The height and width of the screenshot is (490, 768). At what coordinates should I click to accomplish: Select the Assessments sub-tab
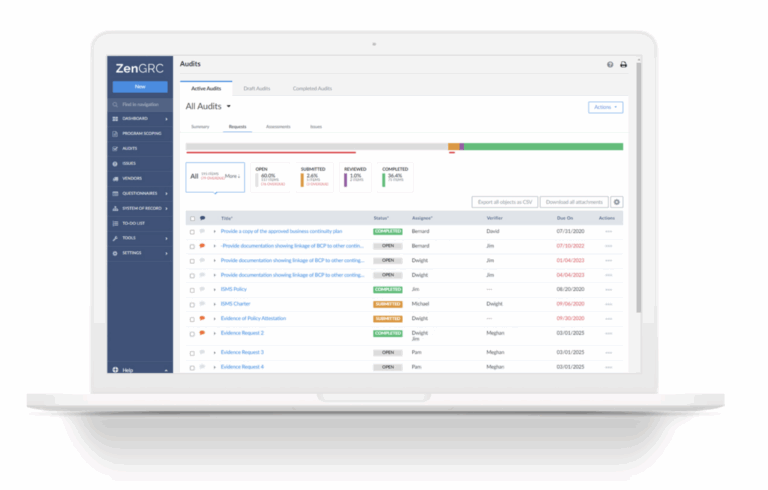pyautogui.click(x=277, y=127)
